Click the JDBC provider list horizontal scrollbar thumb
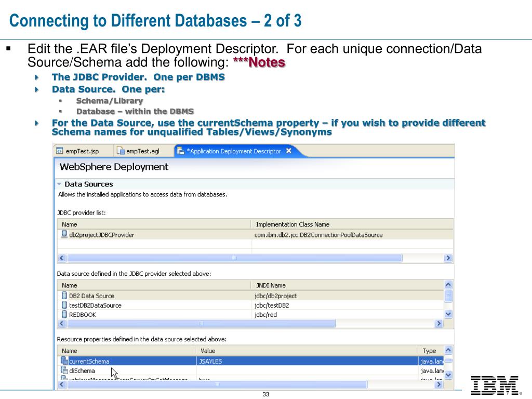 tap(234, 258)
